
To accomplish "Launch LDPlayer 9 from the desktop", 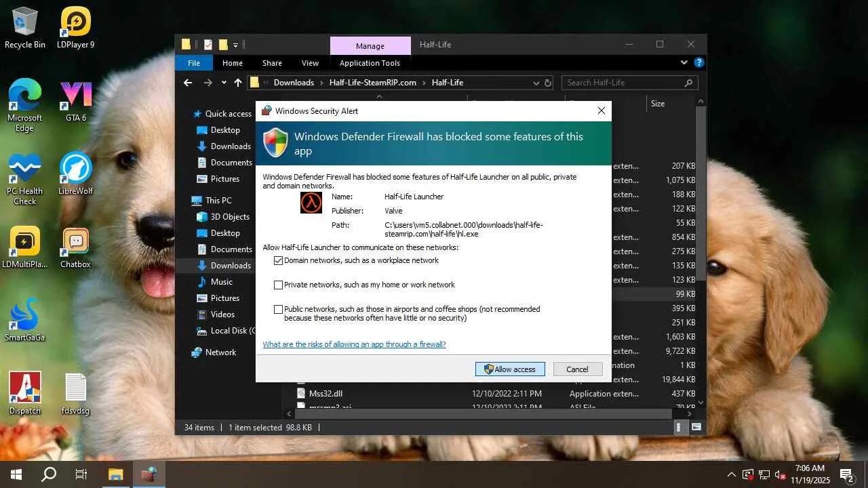I will click(76, 28).
